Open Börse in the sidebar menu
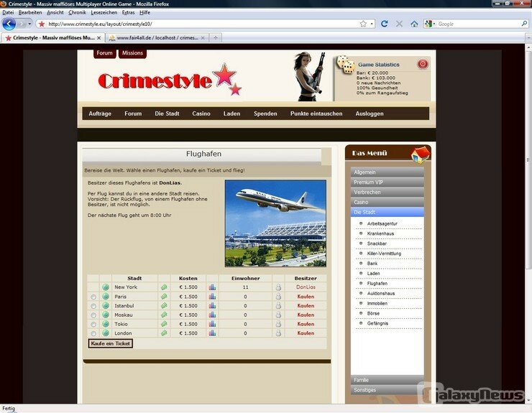This screenshot has height=413, width=532. point(373,313)
